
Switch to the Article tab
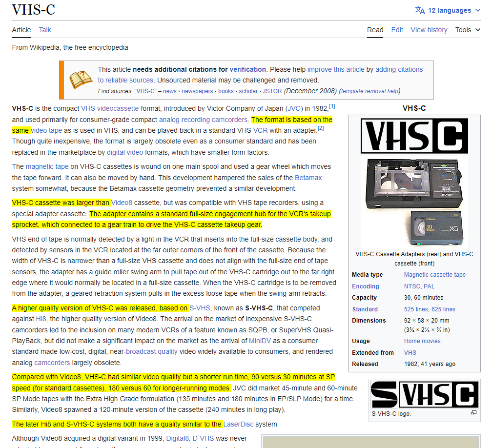click(x=21, y=30)
